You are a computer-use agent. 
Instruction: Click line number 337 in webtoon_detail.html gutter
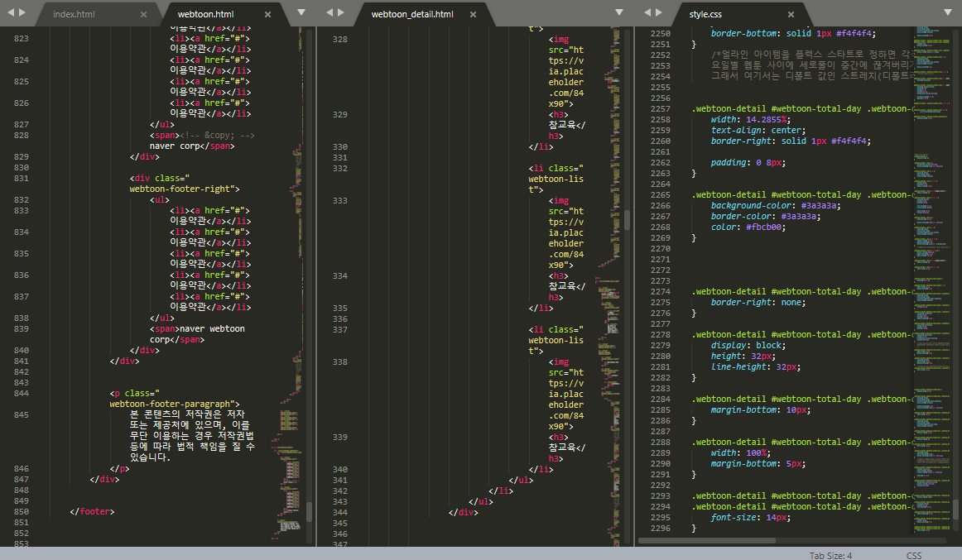[340, 329]
